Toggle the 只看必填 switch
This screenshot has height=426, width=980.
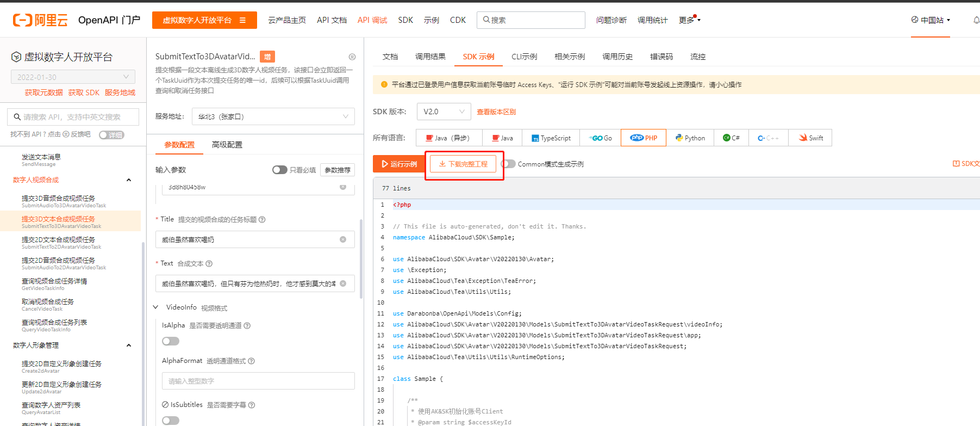tap(279, 170)
